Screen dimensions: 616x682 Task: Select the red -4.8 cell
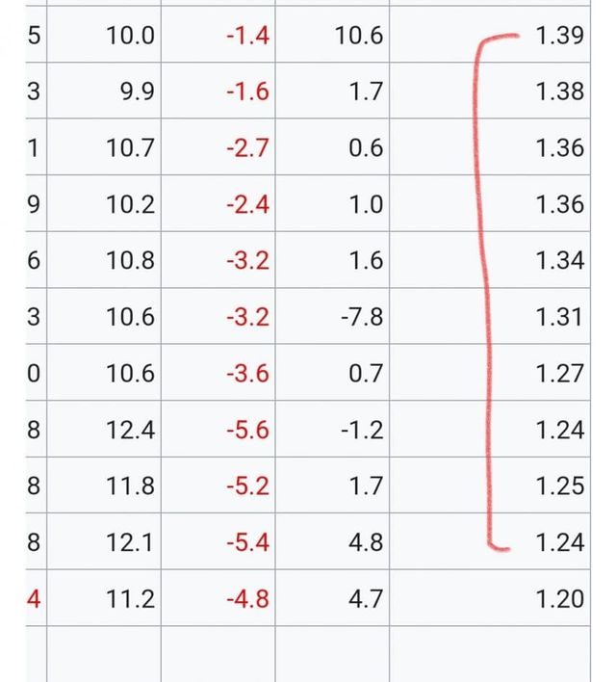(246, 599)
